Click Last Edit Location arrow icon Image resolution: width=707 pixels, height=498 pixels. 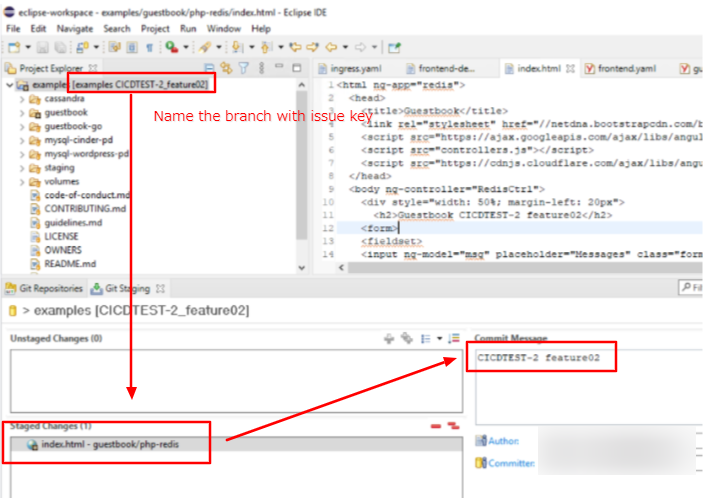click(295, 47)
